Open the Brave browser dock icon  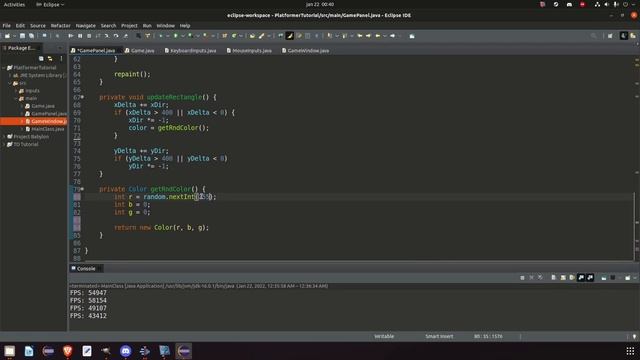pyautogui.click(x=67, y=351)
